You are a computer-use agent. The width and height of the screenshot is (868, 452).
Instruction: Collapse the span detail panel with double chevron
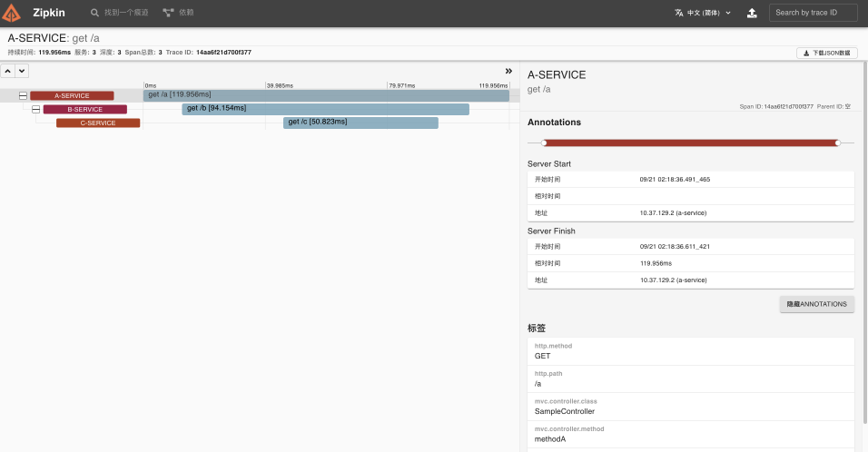(508, 71)
